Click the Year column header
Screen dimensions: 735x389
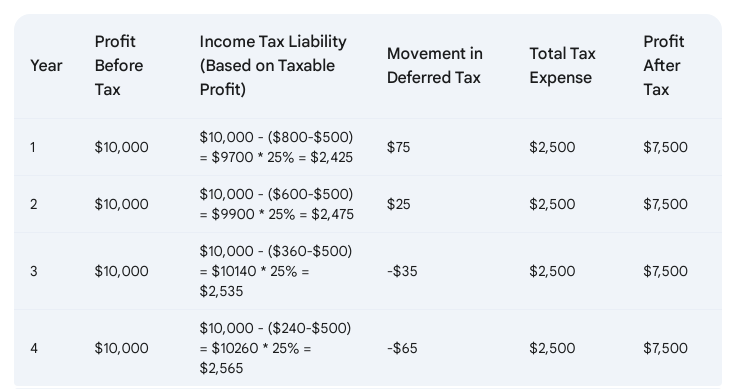[46, 66]
